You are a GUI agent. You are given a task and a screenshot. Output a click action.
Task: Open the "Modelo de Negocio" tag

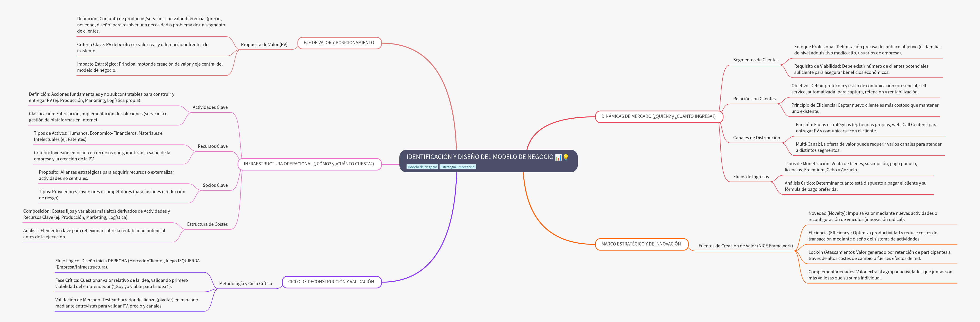(x=422, y=167)
